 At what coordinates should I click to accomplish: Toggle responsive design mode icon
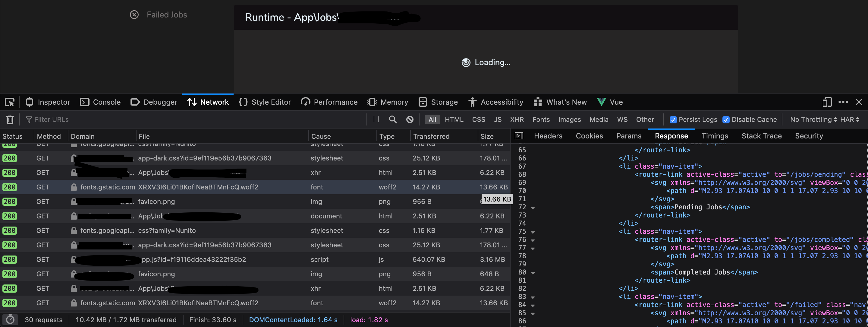pos(827,102)
